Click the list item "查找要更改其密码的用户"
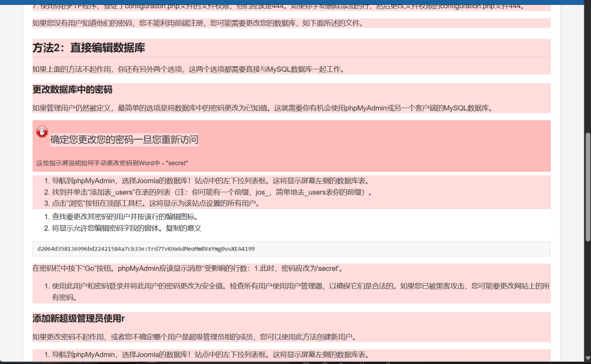This screenshot has height=364, width=591. coord(125,217)
